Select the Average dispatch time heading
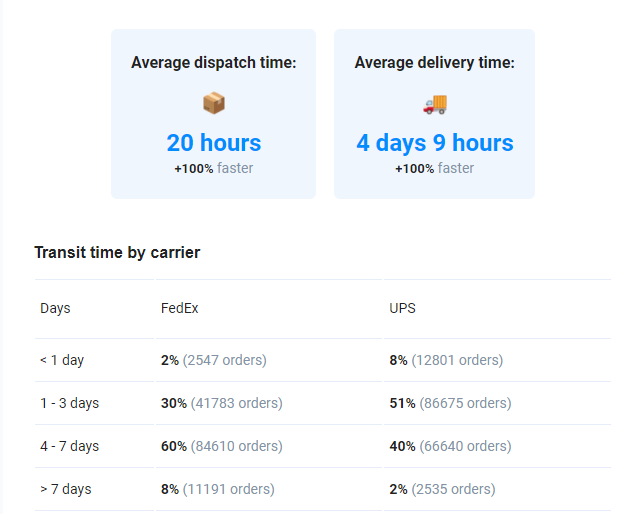 214,63
